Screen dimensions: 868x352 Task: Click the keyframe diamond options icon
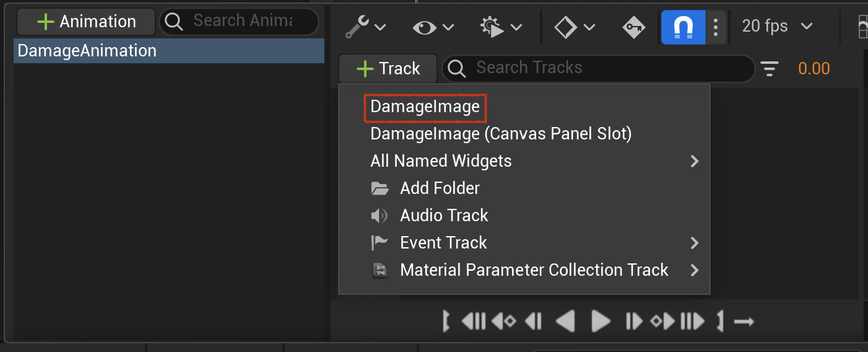coord(575,27)
